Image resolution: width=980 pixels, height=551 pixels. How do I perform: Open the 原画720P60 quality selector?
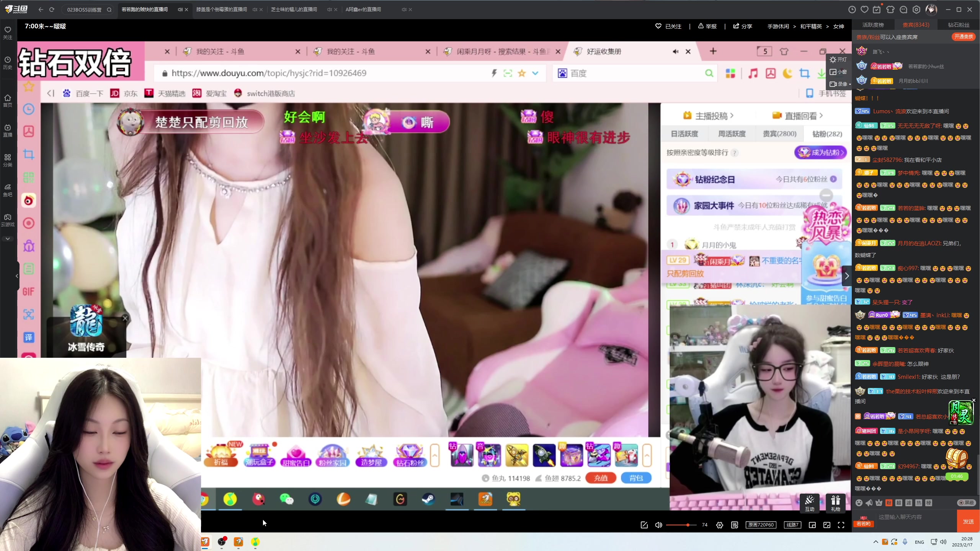click(761, 525)
